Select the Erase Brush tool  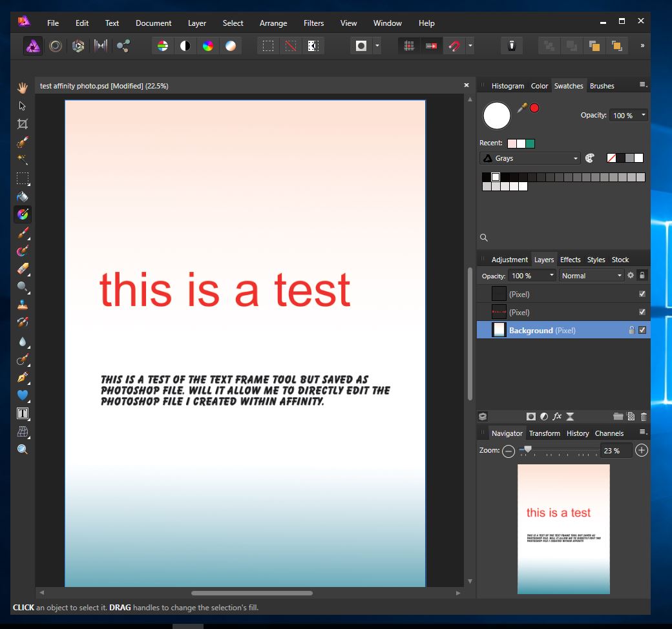(22, 269)
